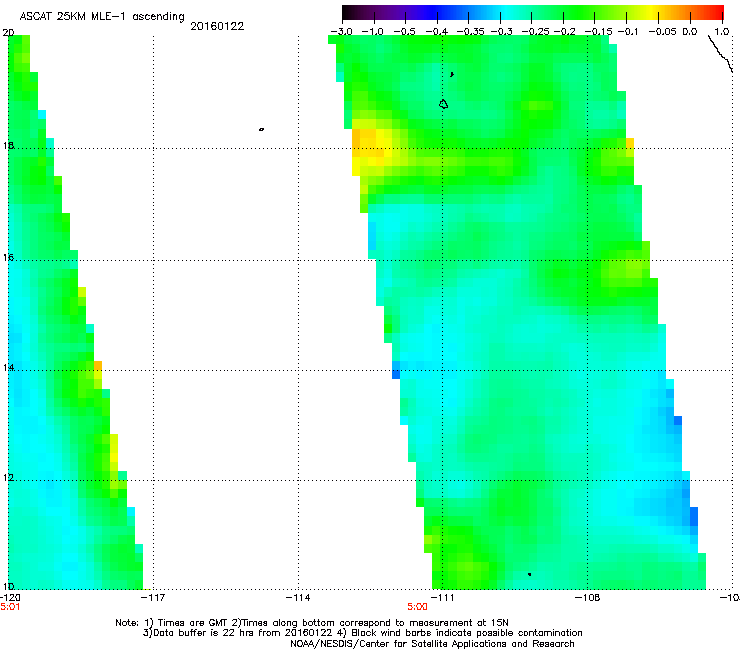The width and height of the screenshot is (740, 650).
Task: Click the -0.35 color scale label
Action: tap(471, 32)
